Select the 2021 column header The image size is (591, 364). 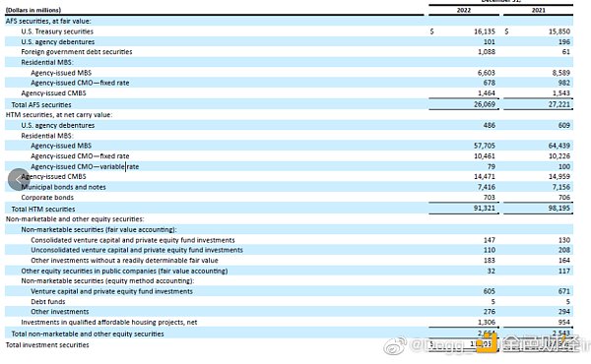point(538,10)
